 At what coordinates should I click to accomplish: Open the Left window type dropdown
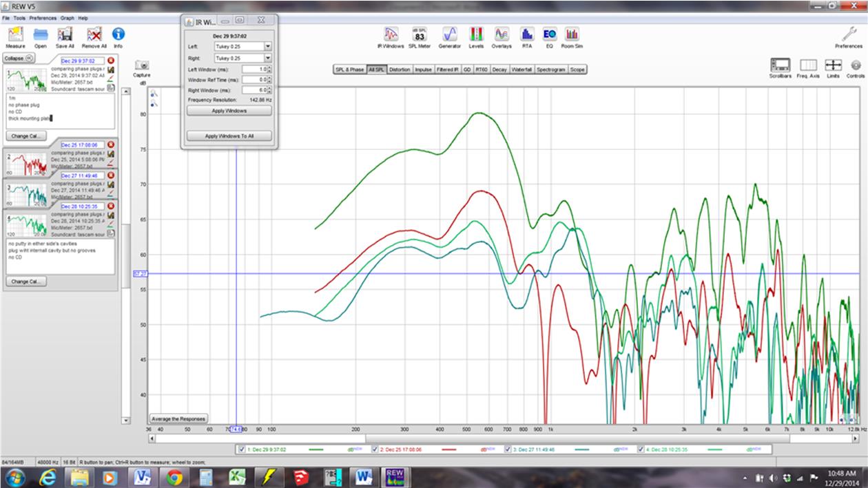[x=242, y=47]
